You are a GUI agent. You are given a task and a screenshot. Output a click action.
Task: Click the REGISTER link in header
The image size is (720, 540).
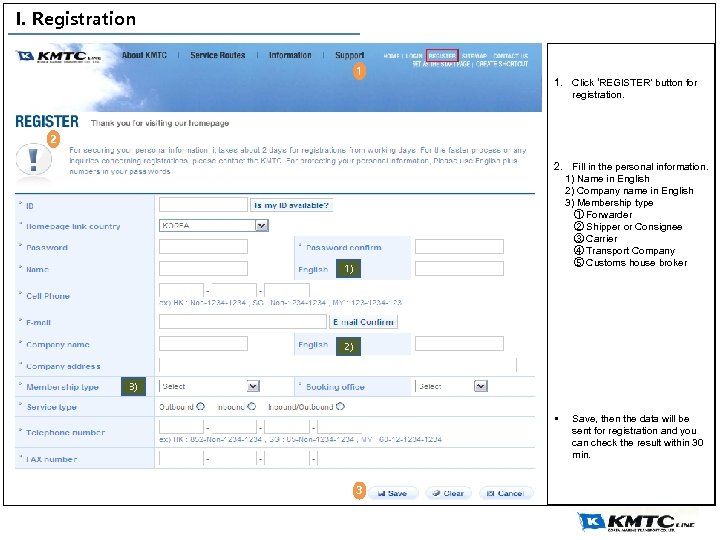click(x=442, y=56)
